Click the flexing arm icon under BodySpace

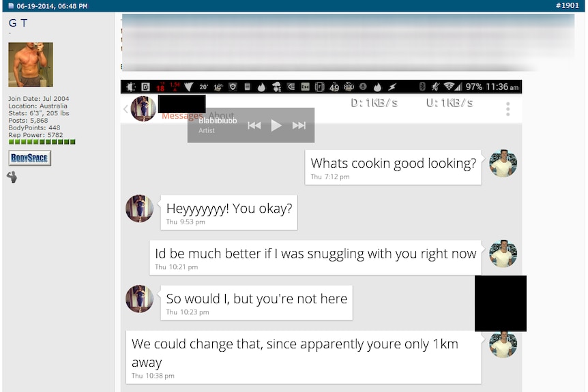(12, 177)
